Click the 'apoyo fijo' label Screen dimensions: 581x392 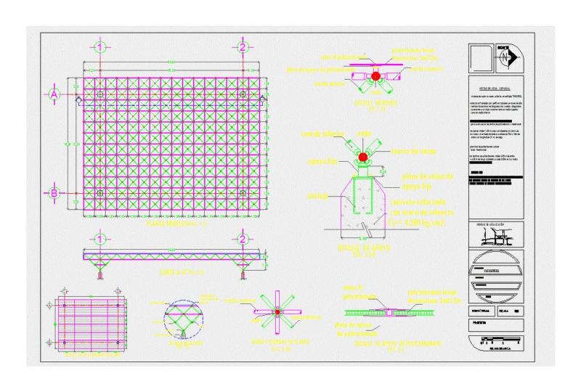point(322,162)
